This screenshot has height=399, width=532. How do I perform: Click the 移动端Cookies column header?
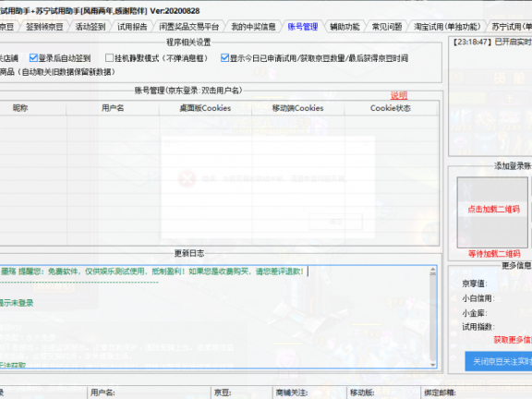[298, 108]
